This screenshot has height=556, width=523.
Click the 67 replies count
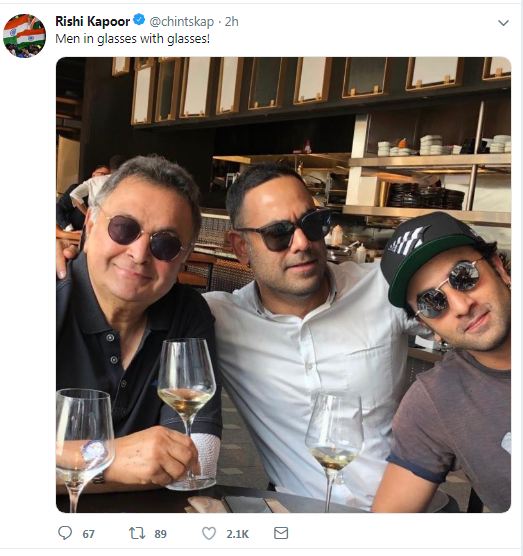coord(88,534)
